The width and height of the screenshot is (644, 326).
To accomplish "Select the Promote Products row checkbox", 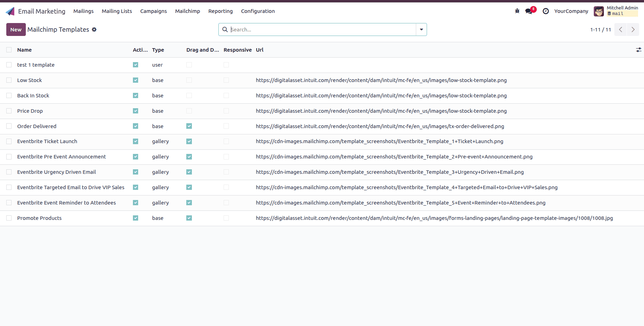I will coord(9,218).
